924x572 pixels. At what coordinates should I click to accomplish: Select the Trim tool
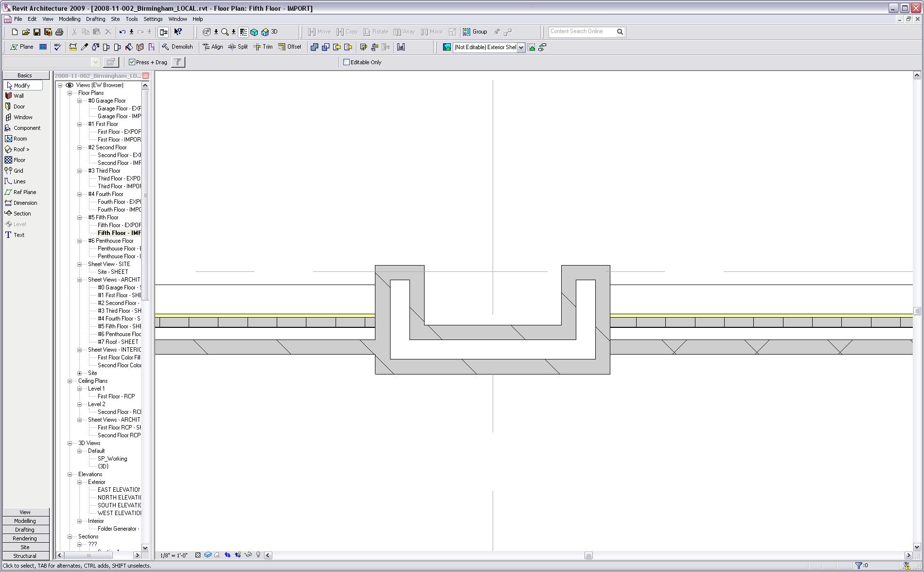263,47
